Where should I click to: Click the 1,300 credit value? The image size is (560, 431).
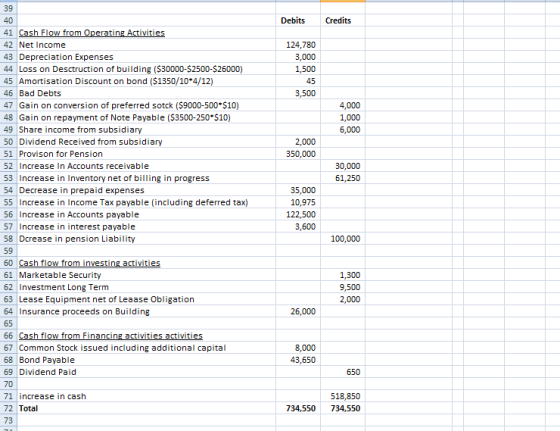click(350, 275)
